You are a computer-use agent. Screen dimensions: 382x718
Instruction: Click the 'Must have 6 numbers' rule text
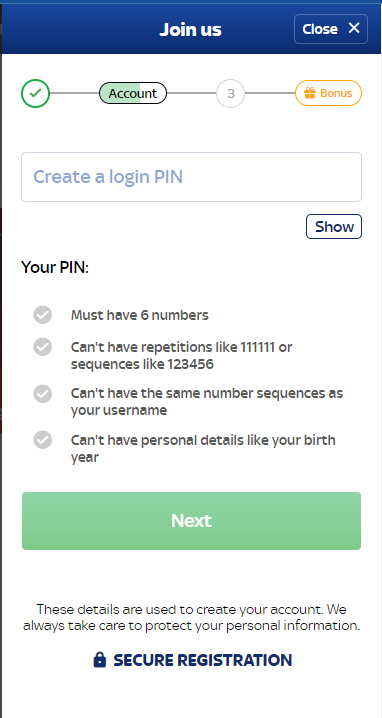(x=140, y=315)
